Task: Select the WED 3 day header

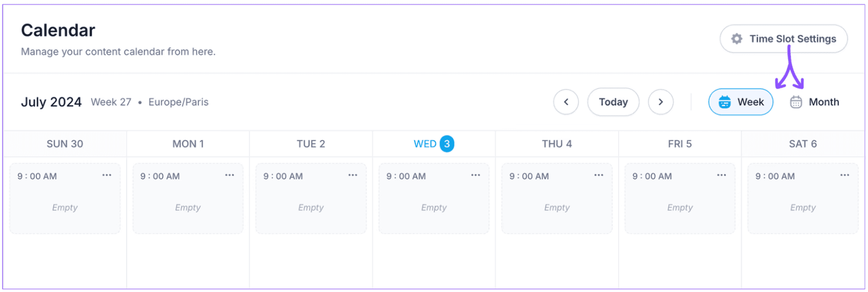Action: point(434,144)
